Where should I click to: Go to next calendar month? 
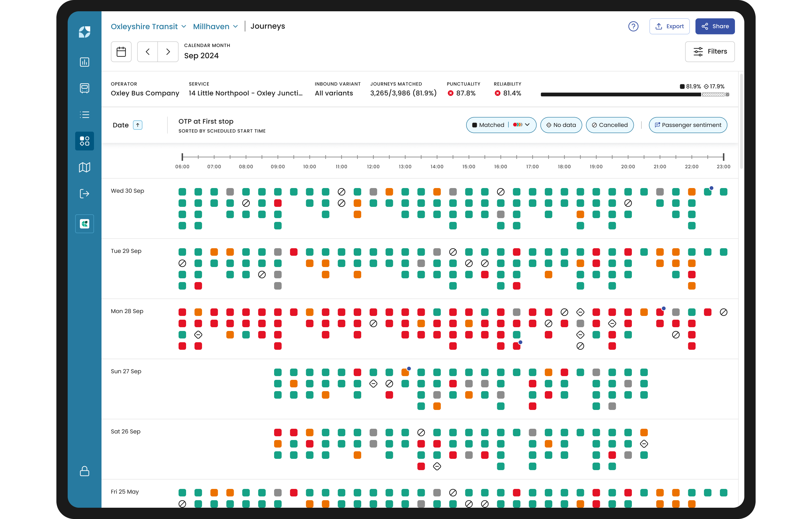click(168, 52)
